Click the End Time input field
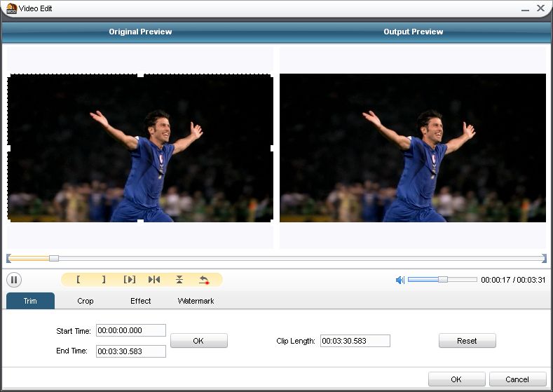 point(131,351)
